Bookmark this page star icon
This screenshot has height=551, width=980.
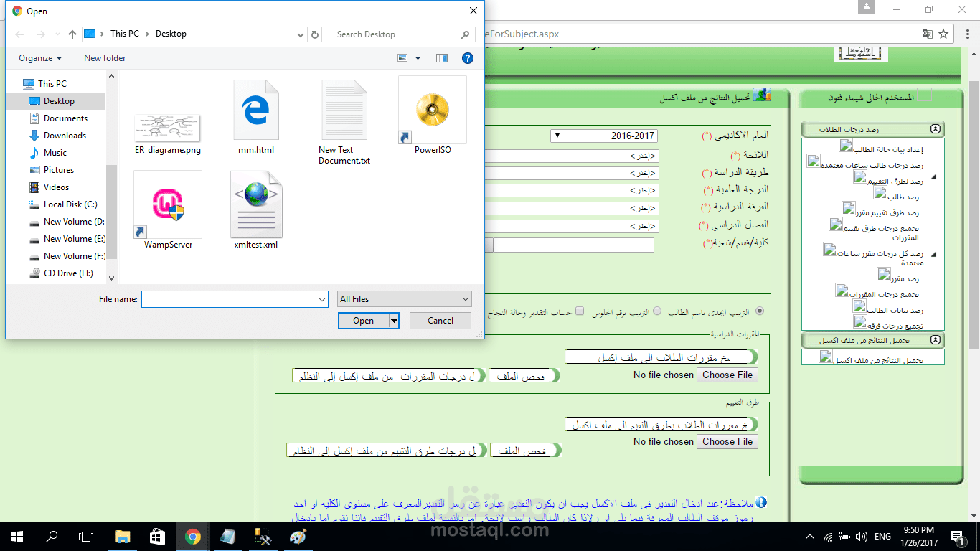tap(943, 34)
